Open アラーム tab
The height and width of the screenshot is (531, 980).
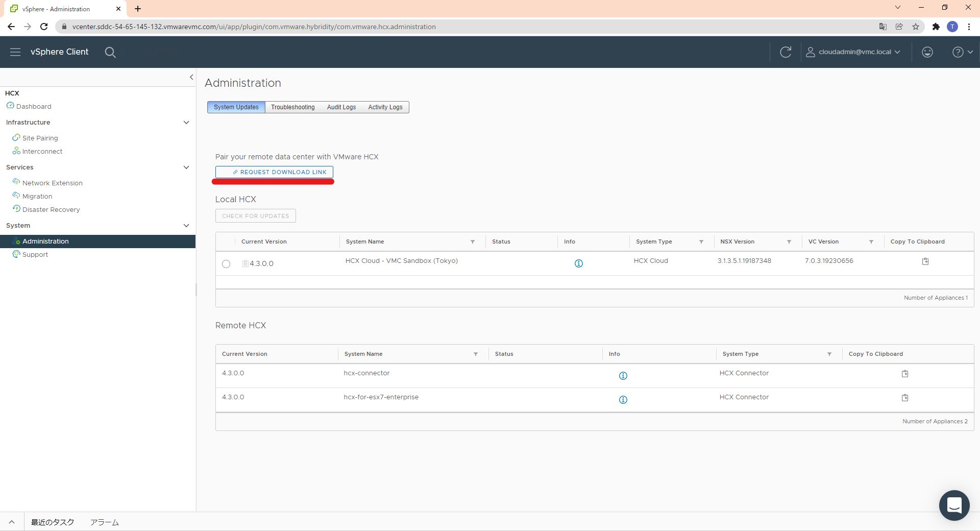click(x=105, y=522)
